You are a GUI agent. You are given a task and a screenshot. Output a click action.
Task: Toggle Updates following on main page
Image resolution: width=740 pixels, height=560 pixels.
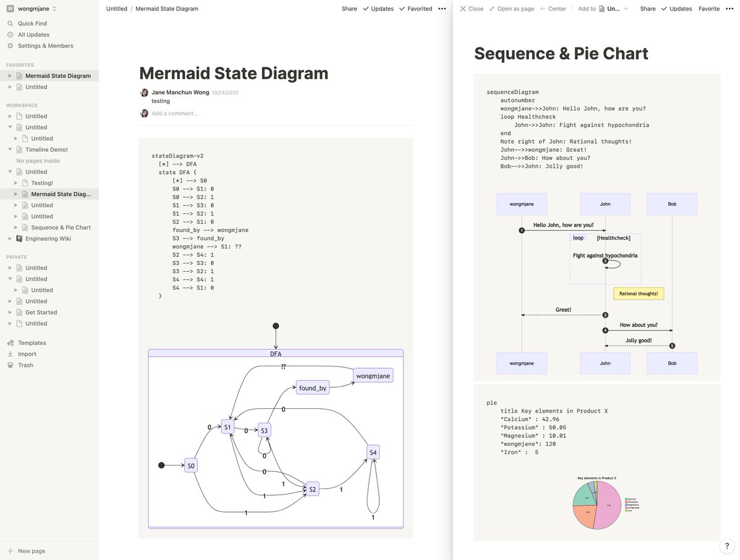pos(378,9)
